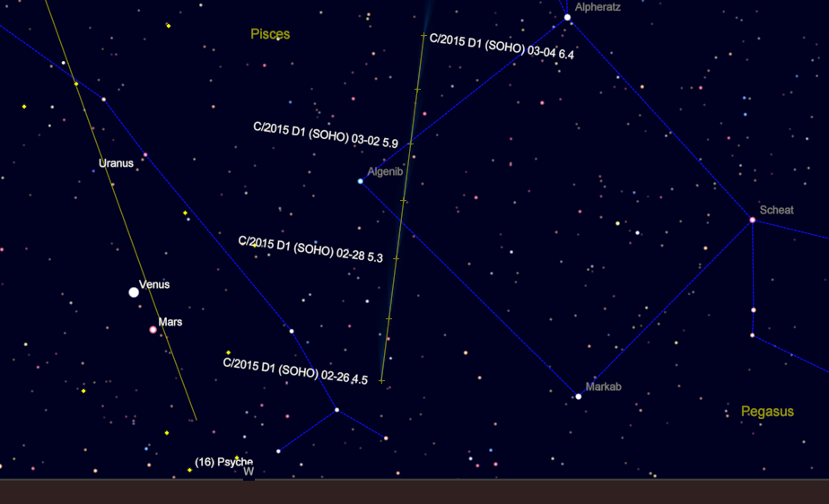
Task: Click the Pisces constellation label
Action: click(270, 35)
